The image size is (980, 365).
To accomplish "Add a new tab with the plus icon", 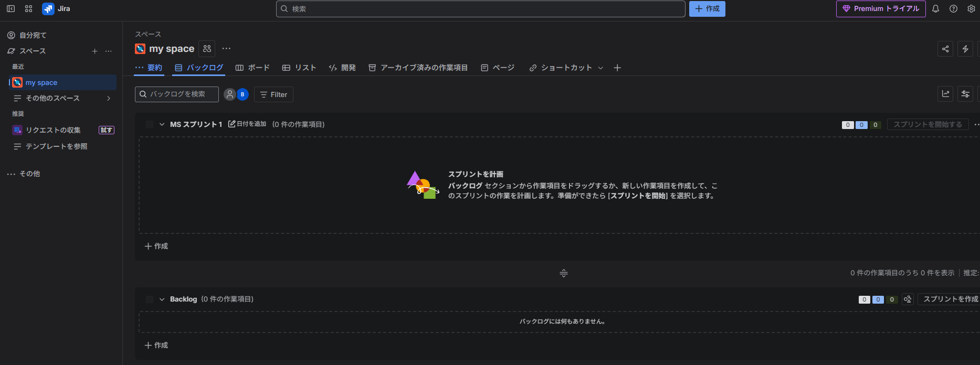I will click(617, 68).
